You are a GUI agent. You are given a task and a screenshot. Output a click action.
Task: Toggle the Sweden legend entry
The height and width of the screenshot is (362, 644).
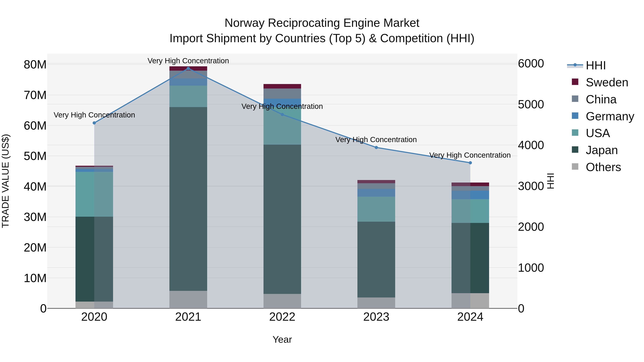point(600,82)
